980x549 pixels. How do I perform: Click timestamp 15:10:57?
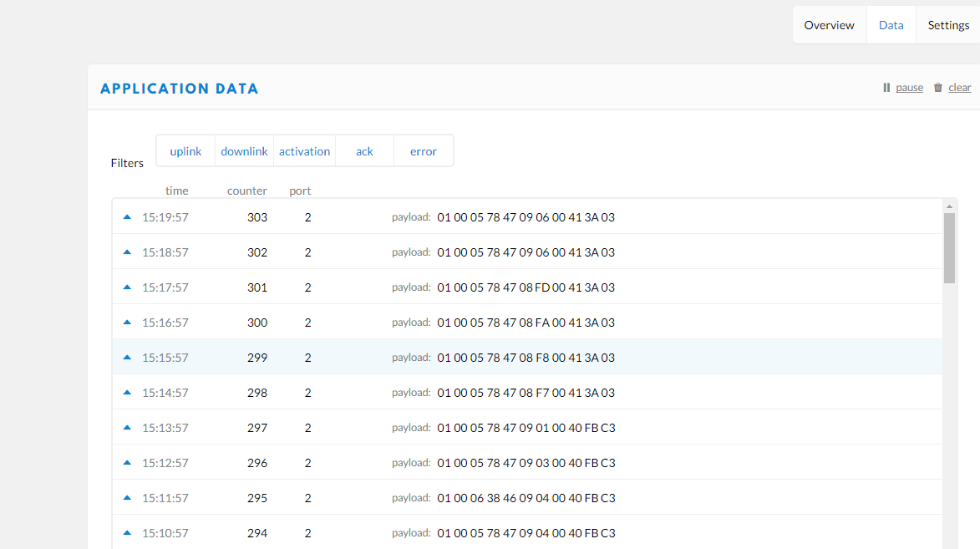point(165,533)
